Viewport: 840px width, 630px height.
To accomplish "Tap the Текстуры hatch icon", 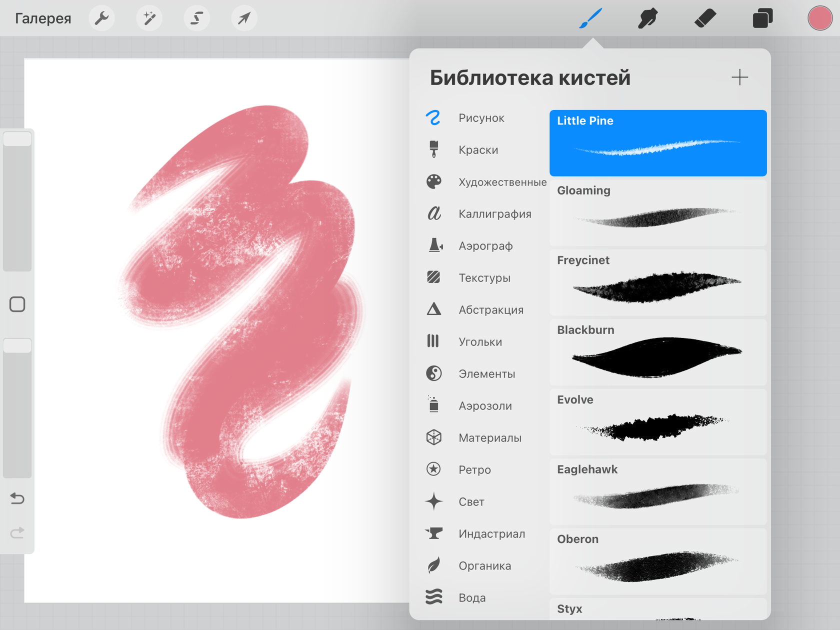I will (433, 277).
